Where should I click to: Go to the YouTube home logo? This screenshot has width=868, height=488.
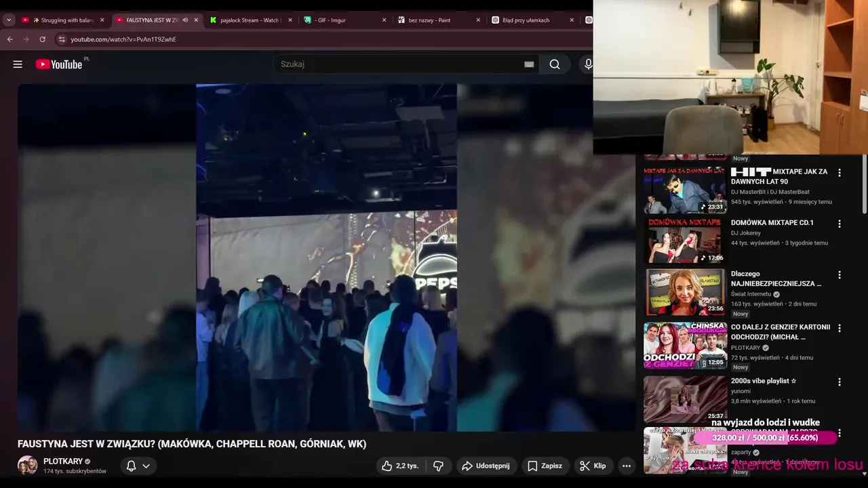[x=59, y=64]
